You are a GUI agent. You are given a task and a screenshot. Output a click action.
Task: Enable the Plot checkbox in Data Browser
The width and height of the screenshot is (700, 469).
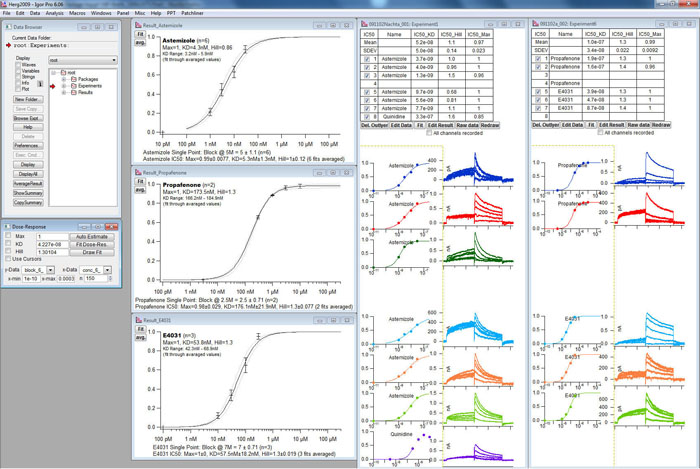[x=18, y=89]
